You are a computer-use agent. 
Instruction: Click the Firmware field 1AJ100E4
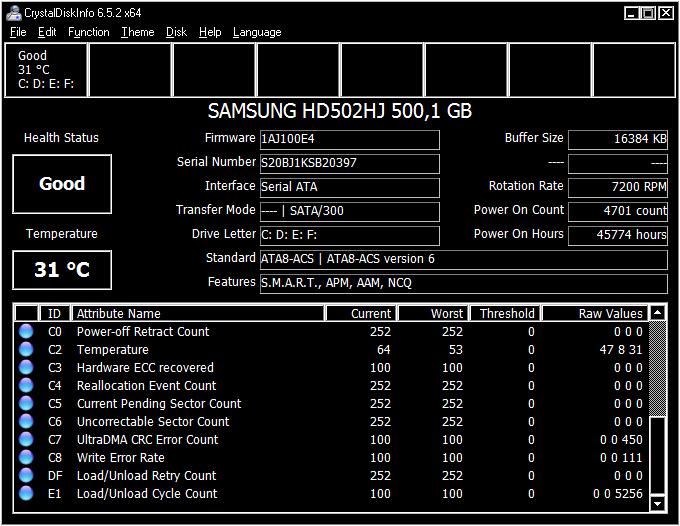click(x=350, y=140)
